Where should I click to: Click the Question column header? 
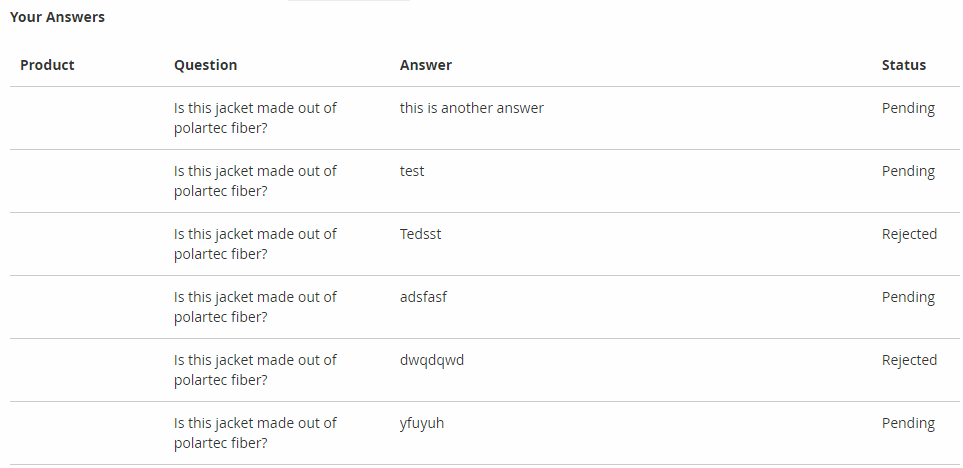(205, 65)
